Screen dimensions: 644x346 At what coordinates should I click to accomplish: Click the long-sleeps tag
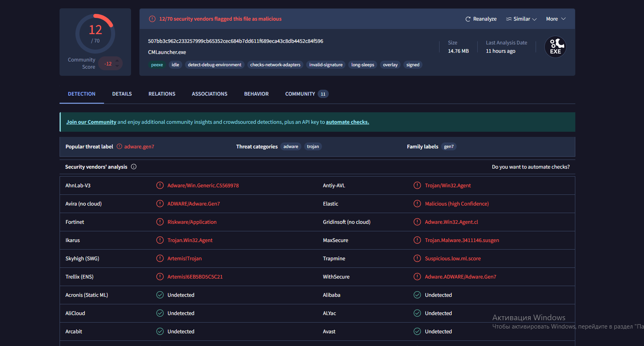pos(362,65)
